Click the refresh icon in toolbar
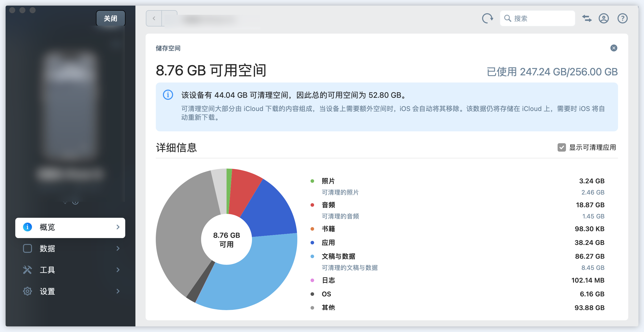Screen dimensions: 644x332 [487, 18]
